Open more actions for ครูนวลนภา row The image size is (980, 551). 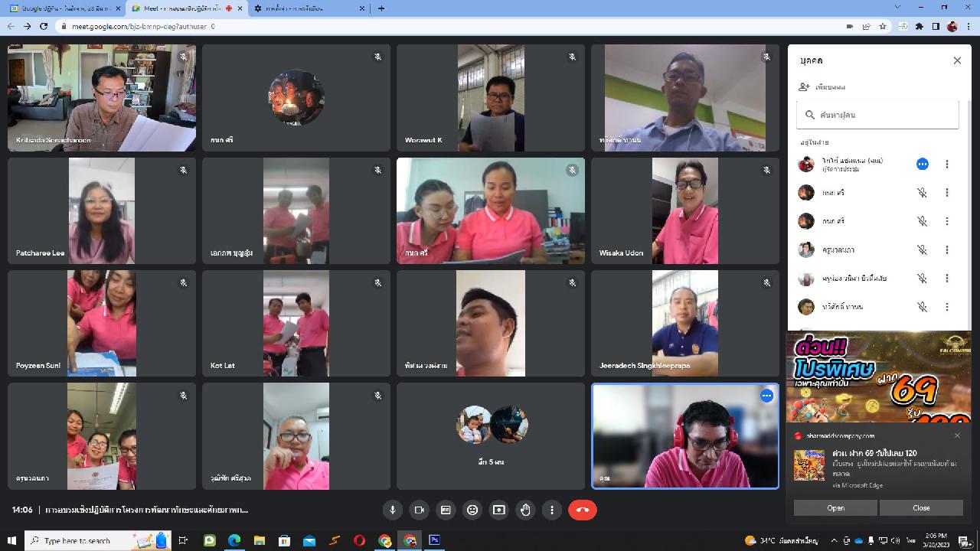pos(947,249)
